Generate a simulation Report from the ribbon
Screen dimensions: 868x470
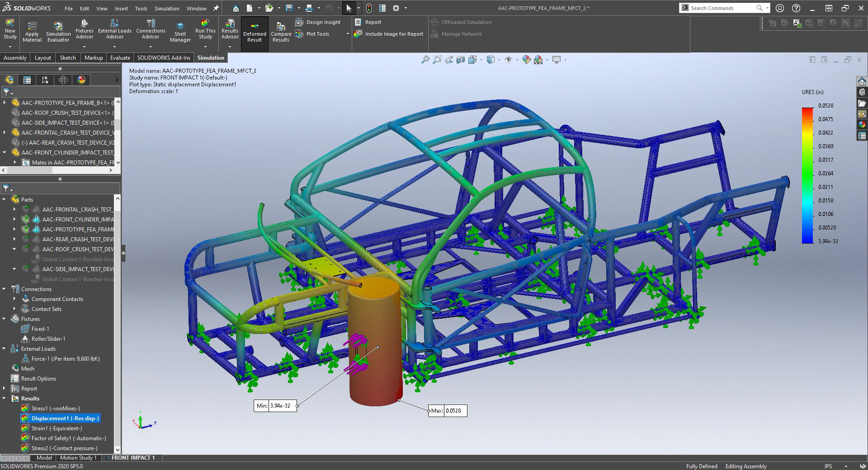point(368,22)
